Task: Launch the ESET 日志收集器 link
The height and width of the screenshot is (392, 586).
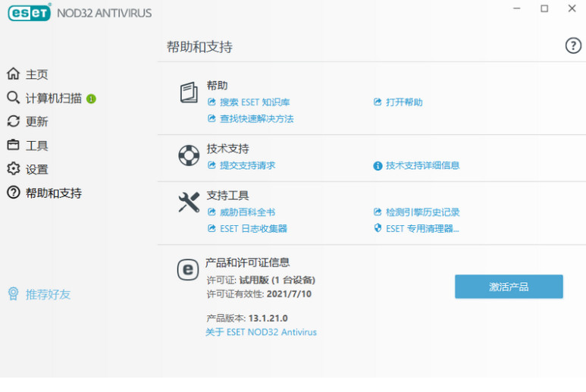Action: pyautogui.click(x=253, y=228)
